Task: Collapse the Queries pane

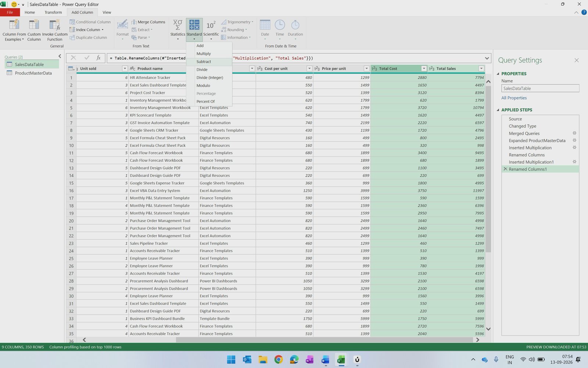Action: [x=60, y=56]
